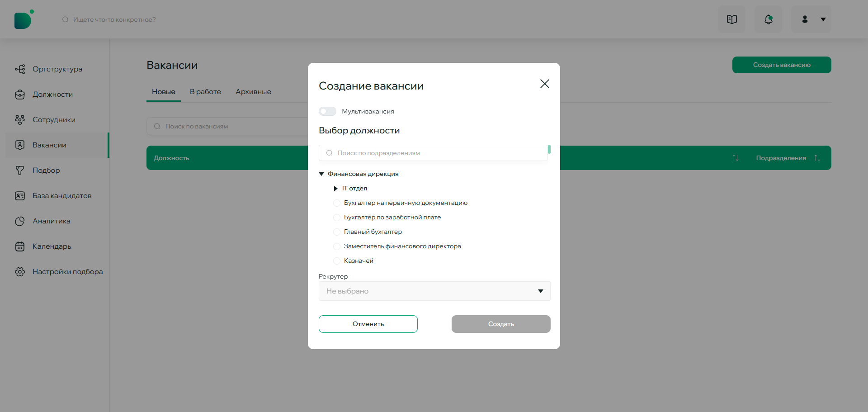
Task: Click the Создать button in dialog
Action: pos(501,324)
